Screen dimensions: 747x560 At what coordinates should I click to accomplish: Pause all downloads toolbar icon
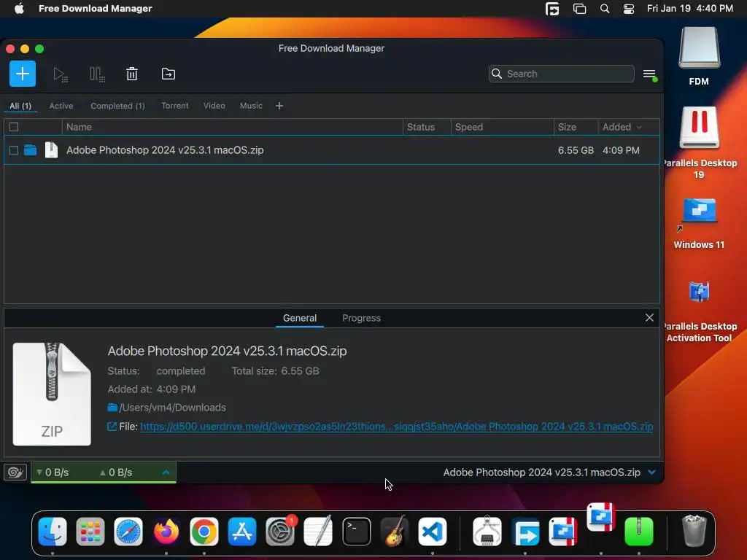[x=97, y=74]
